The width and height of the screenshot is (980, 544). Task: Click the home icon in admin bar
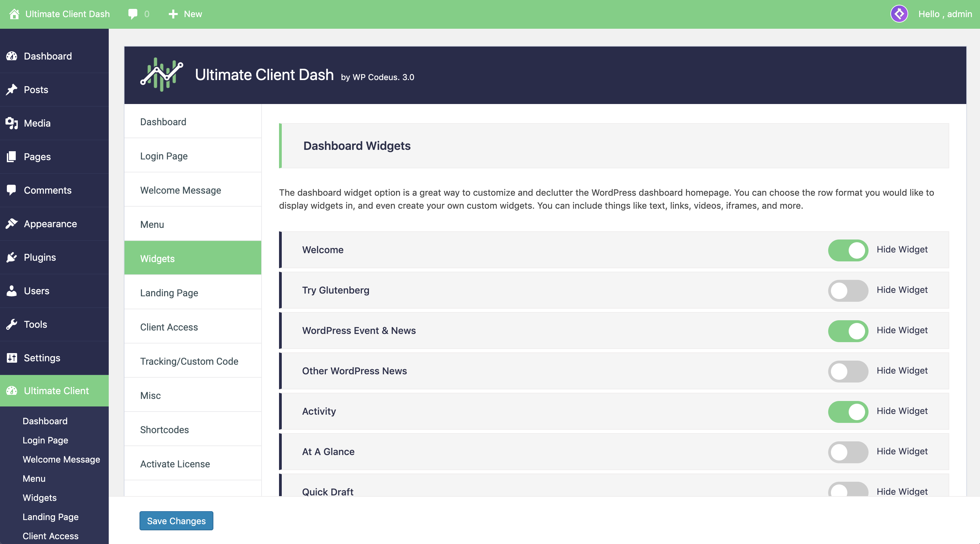pos(14,14)
